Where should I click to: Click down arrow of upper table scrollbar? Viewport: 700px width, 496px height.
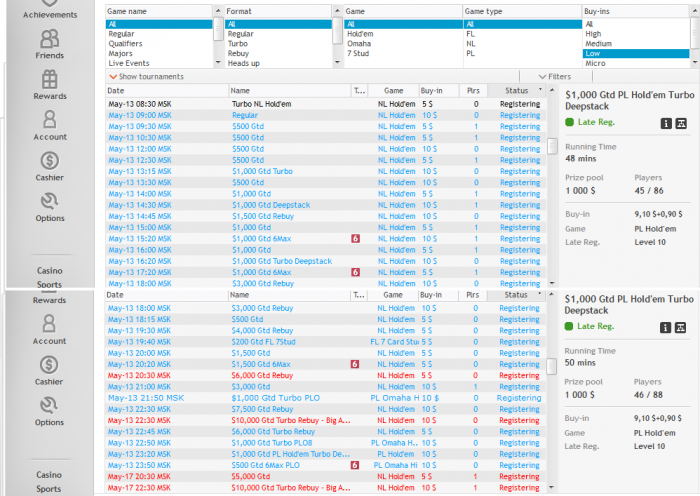point(552,283)
